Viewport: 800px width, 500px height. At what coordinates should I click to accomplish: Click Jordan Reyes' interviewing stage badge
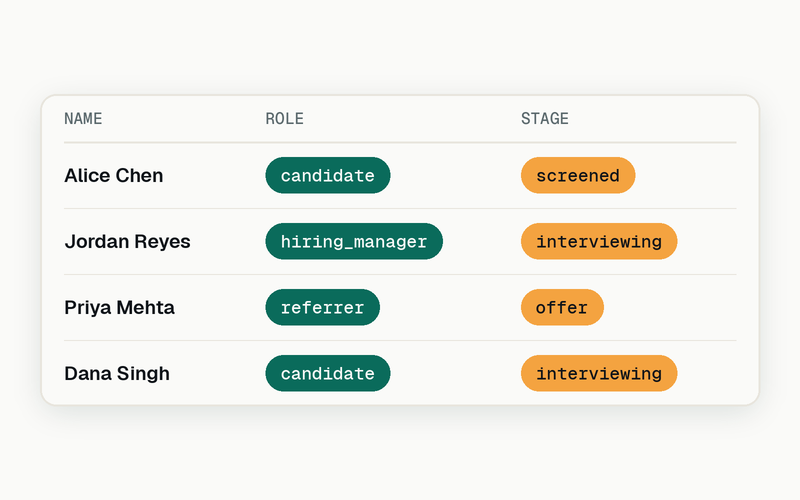click(x=599, y=241)
